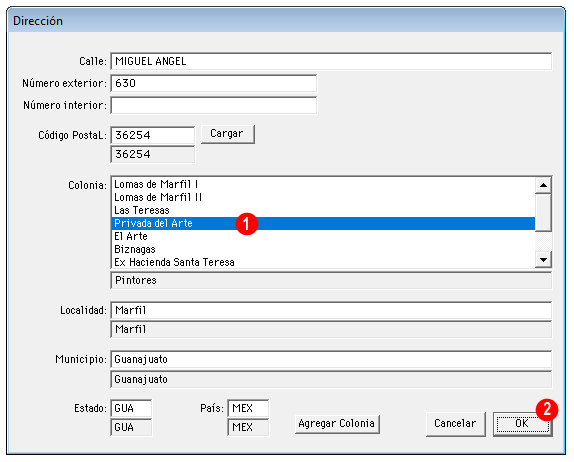Select Privada del Arte in colonia list

coord(323,223)
